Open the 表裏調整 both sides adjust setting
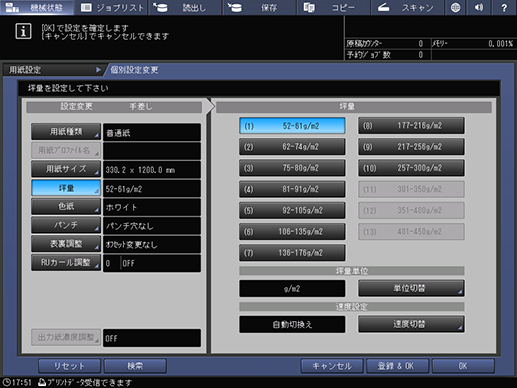Image resolution: width=517 pixels, height=388 pixels. pyautogui.click(x=66, y=244)
